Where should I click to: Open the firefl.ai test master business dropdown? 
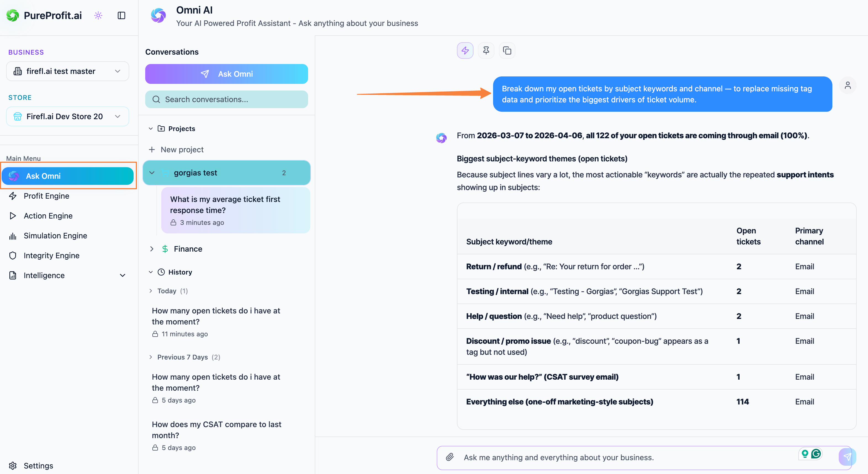(x=67, y=71)
